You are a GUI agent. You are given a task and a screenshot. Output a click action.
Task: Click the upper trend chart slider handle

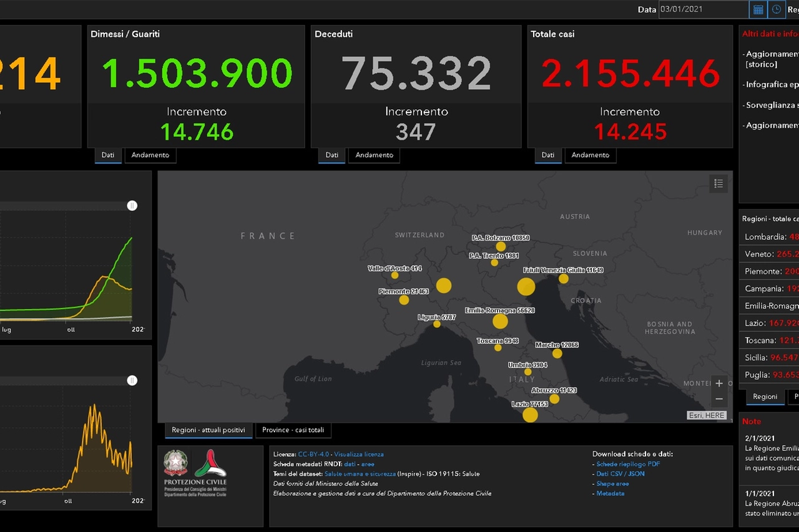(x=132, y=206)
